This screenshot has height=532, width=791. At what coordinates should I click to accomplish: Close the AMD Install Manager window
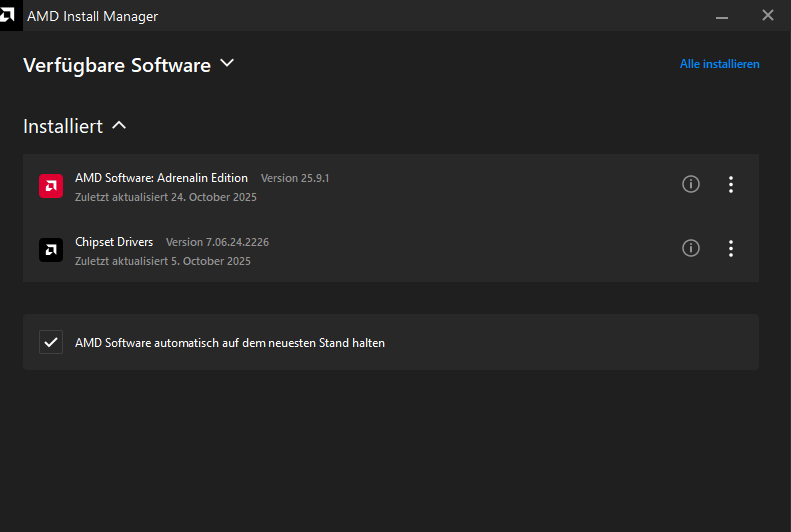768,16
